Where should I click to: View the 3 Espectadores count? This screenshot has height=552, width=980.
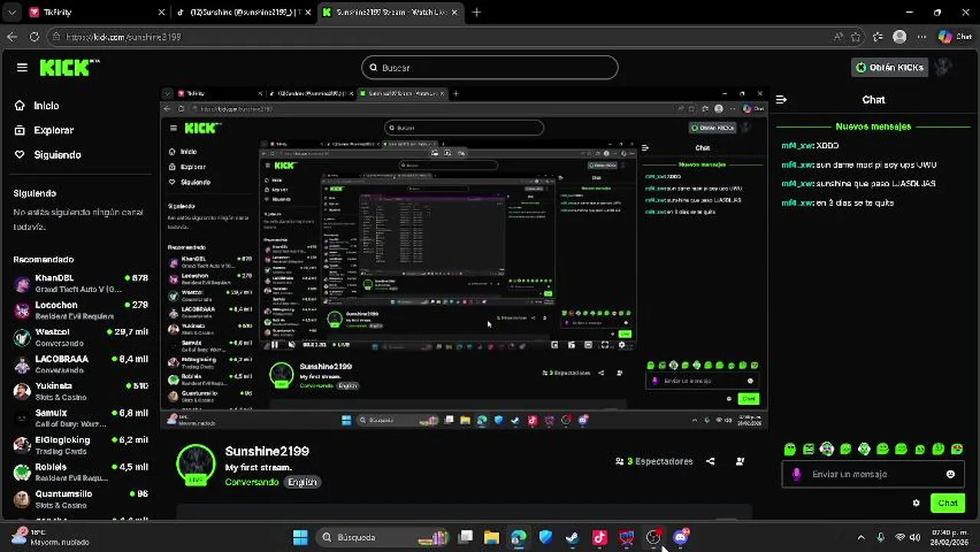click(x=654, y=462)
